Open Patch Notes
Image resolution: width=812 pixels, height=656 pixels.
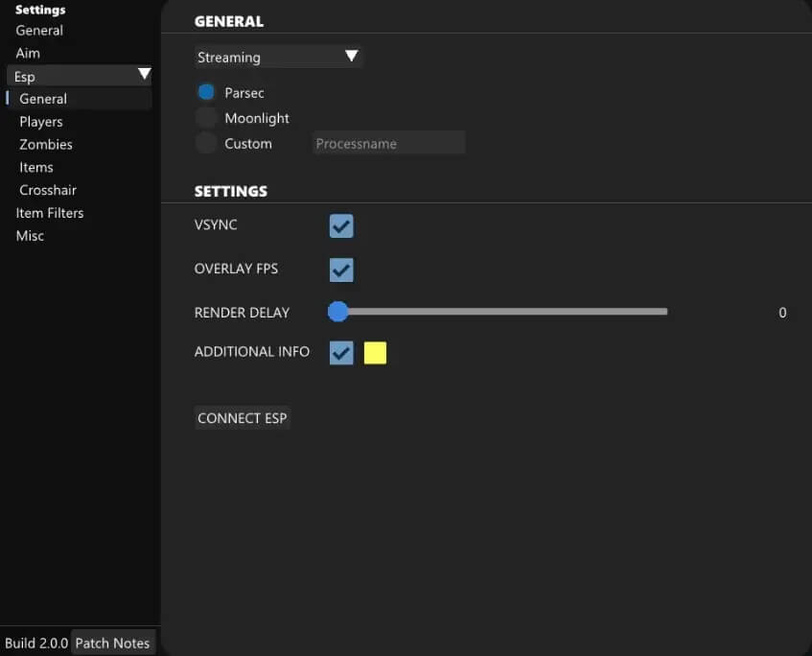point(112,643)
